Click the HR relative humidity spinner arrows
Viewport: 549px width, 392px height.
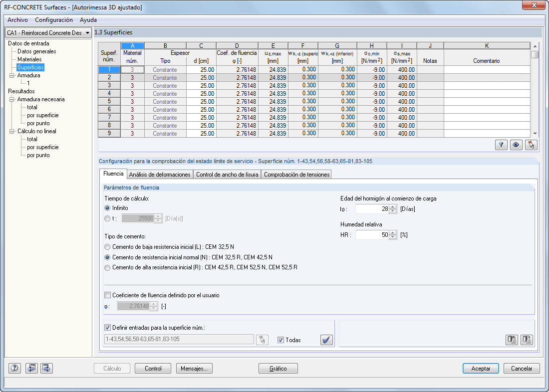(x=393, y=235)
